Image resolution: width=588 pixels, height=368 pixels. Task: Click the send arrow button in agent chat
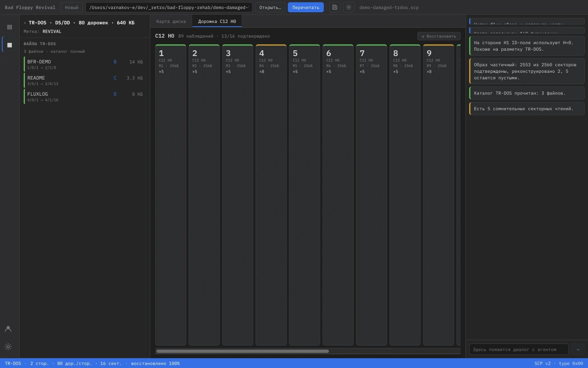578,349
